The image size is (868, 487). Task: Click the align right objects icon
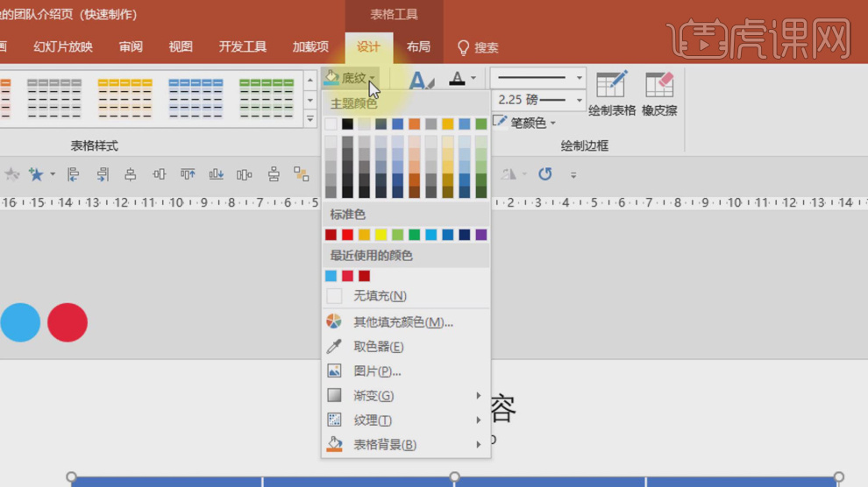tap(103, 174)
